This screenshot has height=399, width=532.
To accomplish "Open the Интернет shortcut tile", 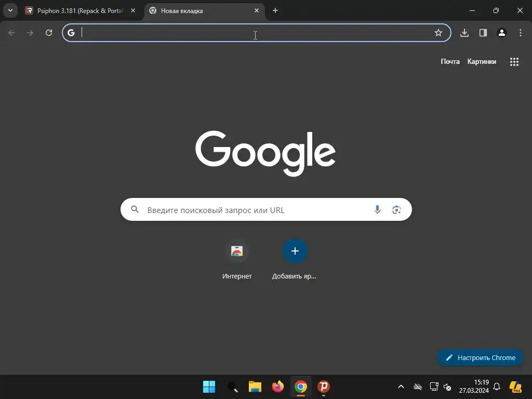I will coord(237,260).
